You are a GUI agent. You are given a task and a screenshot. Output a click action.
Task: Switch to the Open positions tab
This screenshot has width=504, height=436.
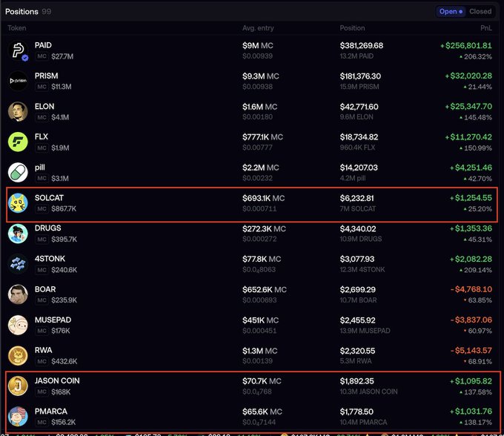click(451, 12)
